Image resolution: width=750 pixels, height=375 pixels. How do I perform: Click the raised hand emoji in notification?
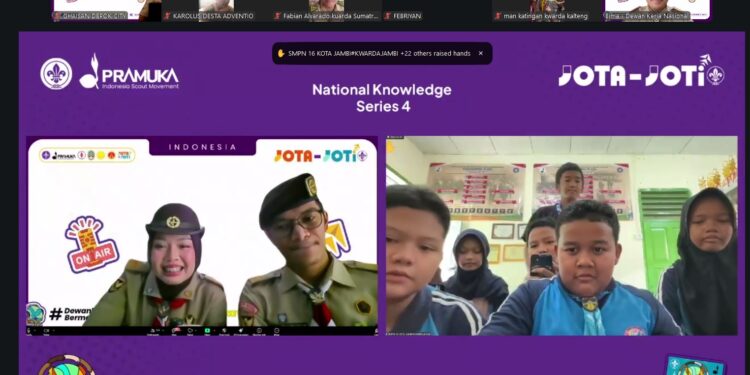click(x=281, y=54)
